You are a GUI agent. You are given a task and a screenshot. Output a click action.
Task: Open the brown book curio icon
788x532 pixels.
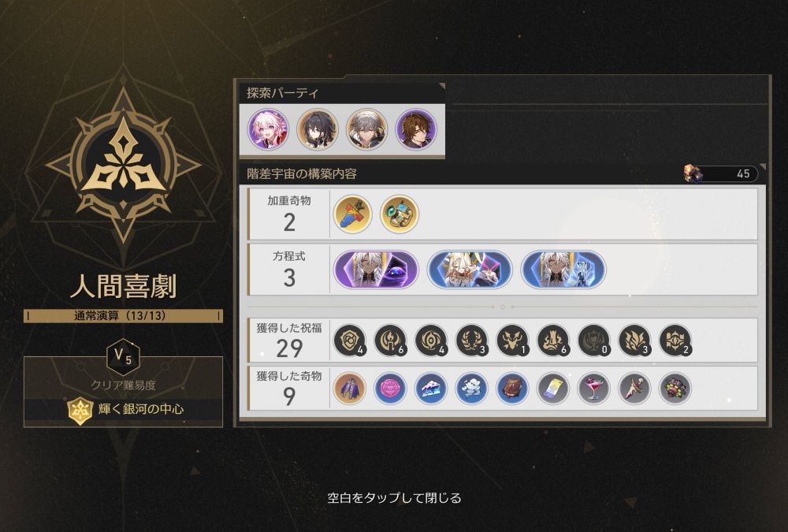point(513,389)
